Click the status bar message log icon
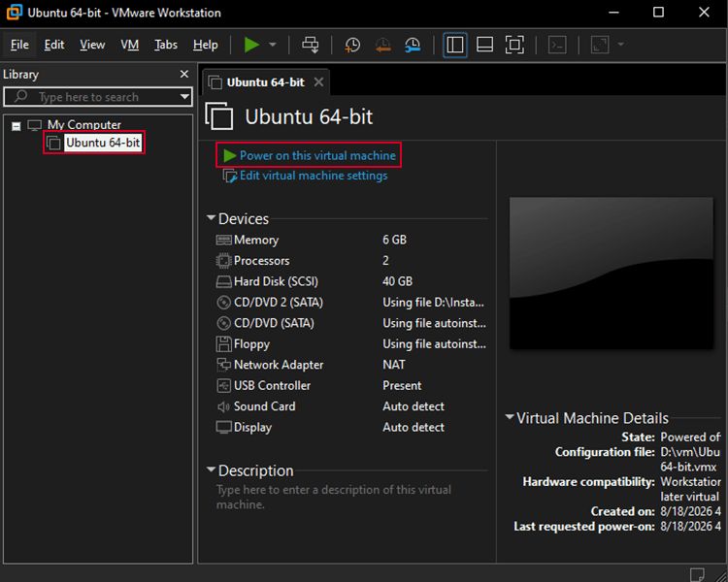Screen dimensions: 728x582 pos(697,574)
